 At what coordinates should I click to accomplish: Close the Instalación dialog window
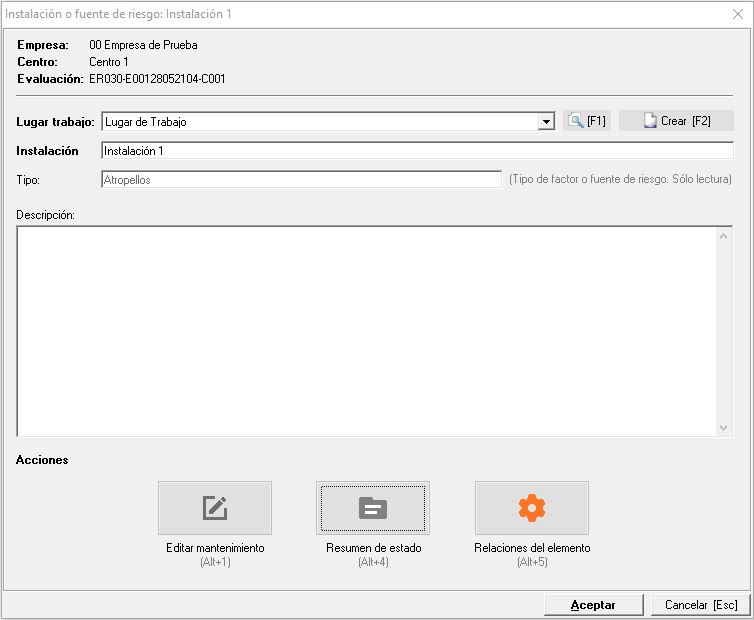[x=738, y=14]
